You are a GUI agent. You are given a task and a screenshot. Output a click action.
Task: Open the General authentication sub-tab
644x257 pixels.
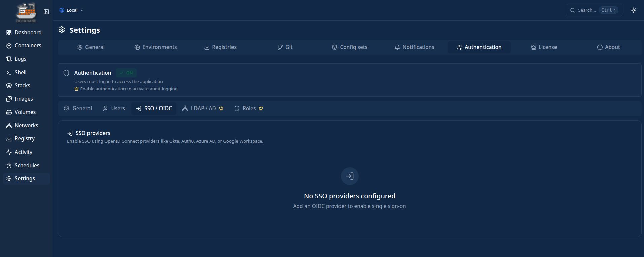click(78, 109)
